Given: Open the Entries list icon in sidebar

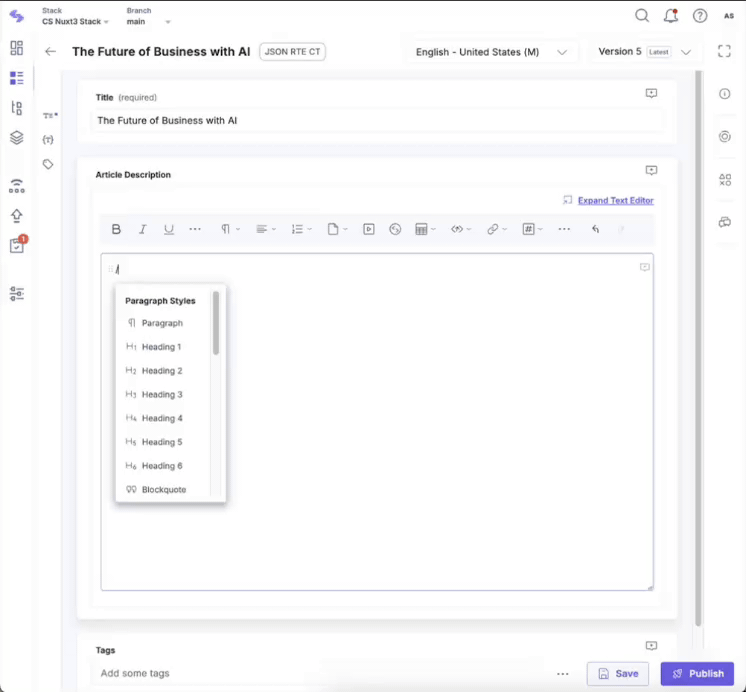Looking at the screenshot, I should pyautogui.click(x=17, y=78).
